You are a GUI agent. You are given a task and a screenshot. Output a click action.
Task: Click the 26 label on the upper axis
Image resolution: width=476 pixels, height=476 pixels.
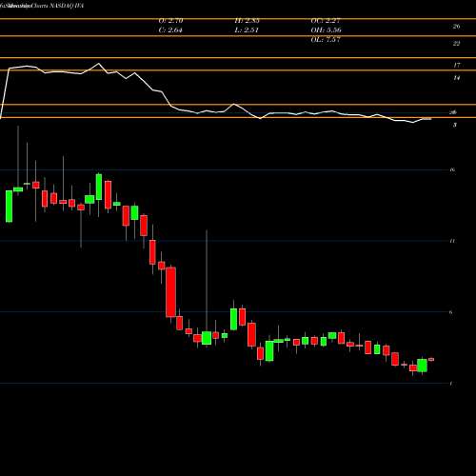point(456,27)
